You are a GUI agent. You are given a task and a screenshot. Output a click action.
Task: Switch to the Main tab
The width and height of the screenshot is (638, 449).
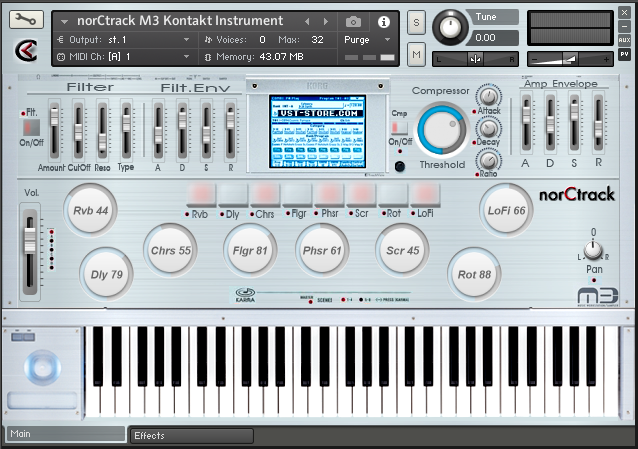point(65,435)
